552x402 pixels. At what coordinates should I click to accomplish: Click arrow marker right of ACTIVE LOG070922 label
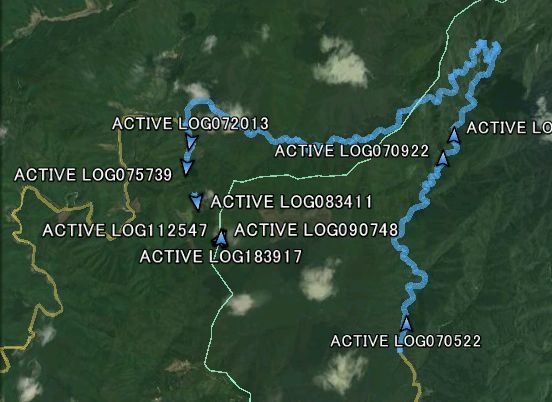click(x=443, y=158)
